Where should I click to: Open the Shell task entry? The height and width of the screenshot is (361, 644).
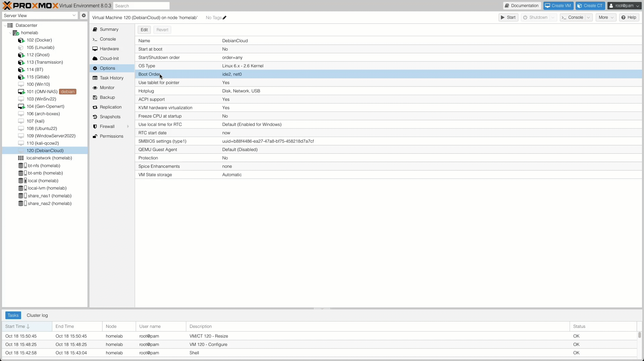(319, 353)
